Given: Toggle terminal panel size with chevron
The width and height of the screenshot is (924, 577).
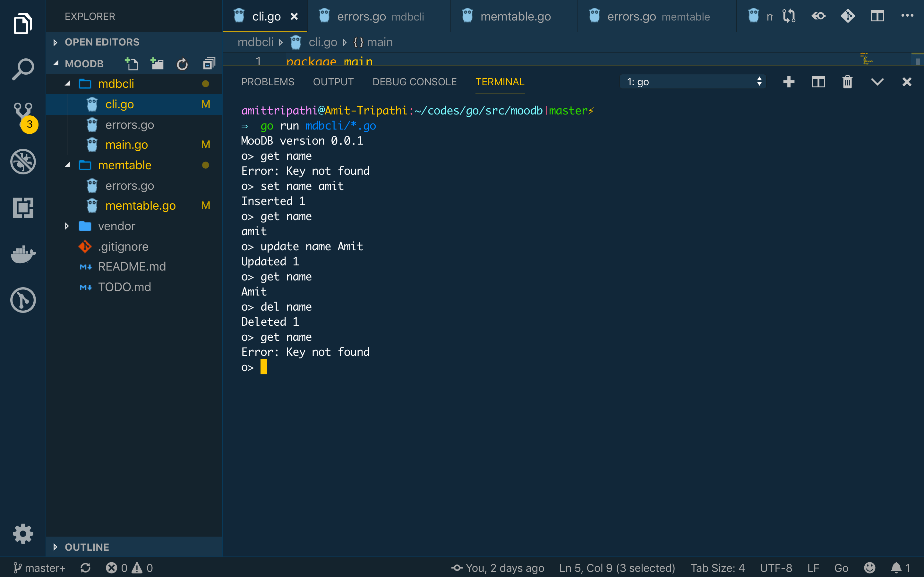Looking at the screenshot, I should coord(877,82).
